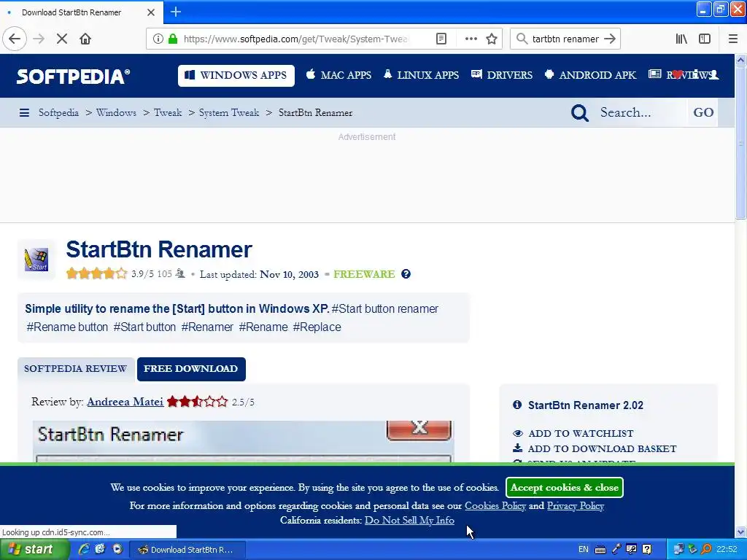Click the magnifier icon in Softpedia search
This screenshot has width=747, height=560.
click(x=580, y=113)
